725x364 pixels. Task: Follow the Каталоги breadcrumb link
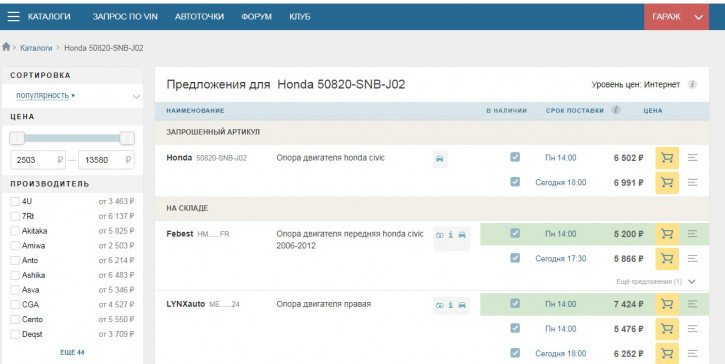coord(36,48)
